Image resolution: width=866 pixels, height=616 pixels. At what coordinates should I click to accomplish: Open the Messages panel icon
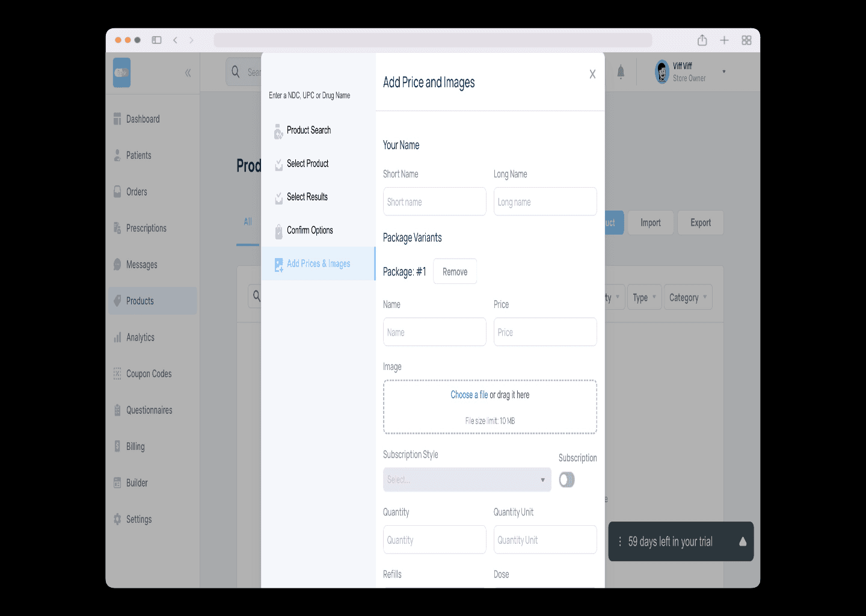coord(117,264)
